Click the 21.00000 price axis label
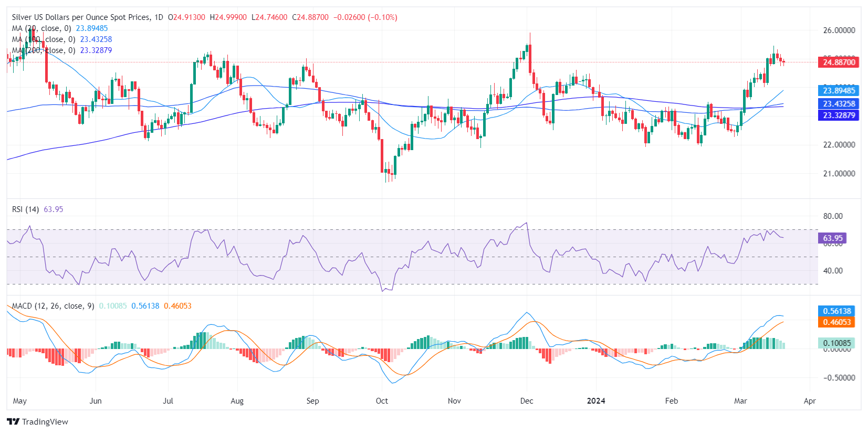This screenshot has height=433, width=868. coord(839,174)
